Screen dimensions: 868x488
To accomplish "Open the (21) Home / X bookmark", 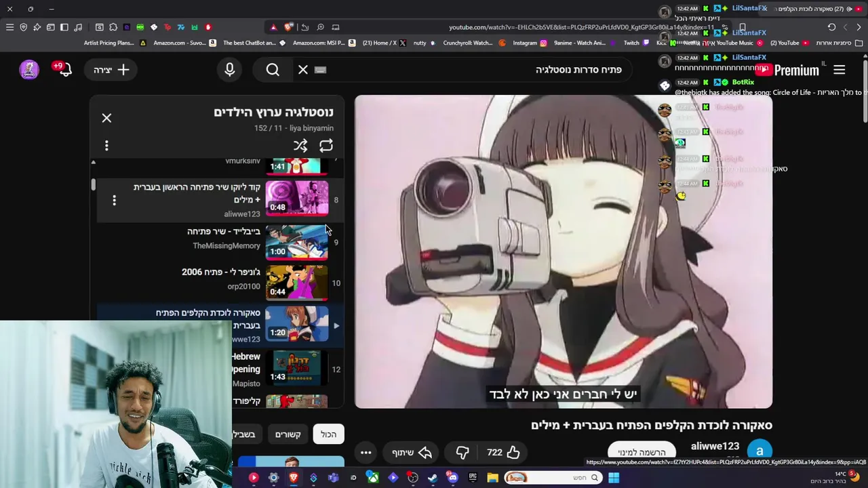I will pyautogui.click(x=384, y=43).
